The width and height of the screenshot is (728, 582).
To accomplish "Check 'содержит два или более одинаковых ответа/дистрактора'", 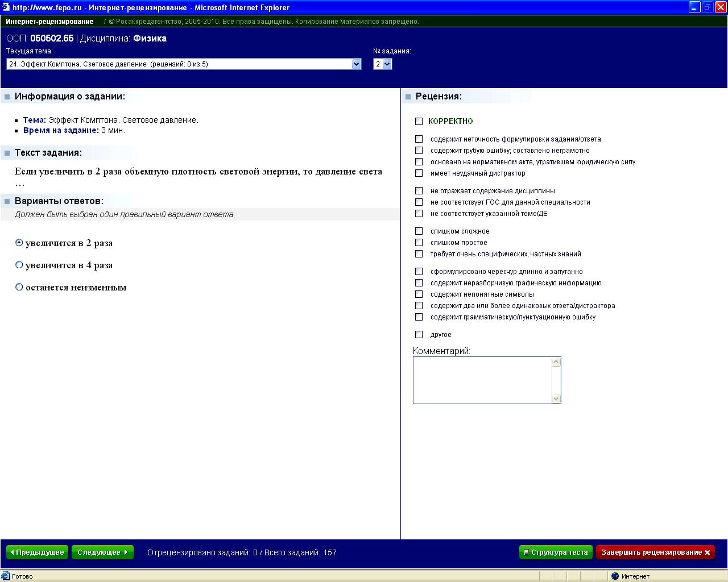I will [419, 305].
